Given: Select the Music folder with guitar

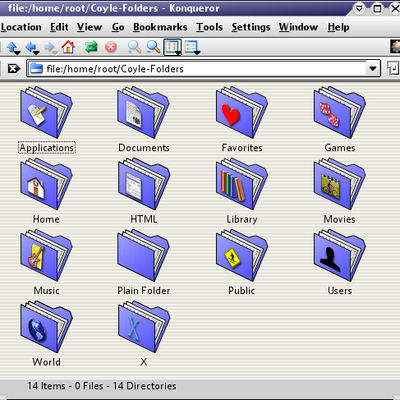Looking at the screenshot, I should [46, 262].
